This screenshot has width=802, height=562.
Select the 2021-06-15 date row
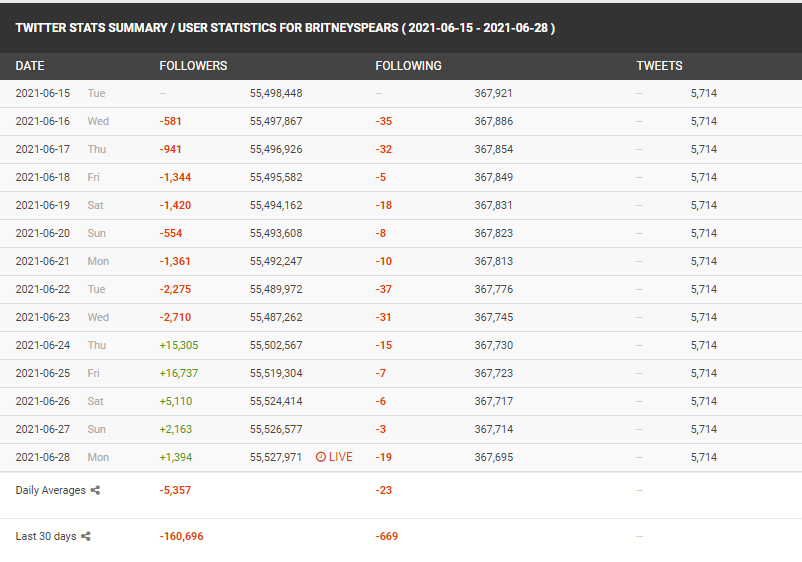[x=401, y=94]
